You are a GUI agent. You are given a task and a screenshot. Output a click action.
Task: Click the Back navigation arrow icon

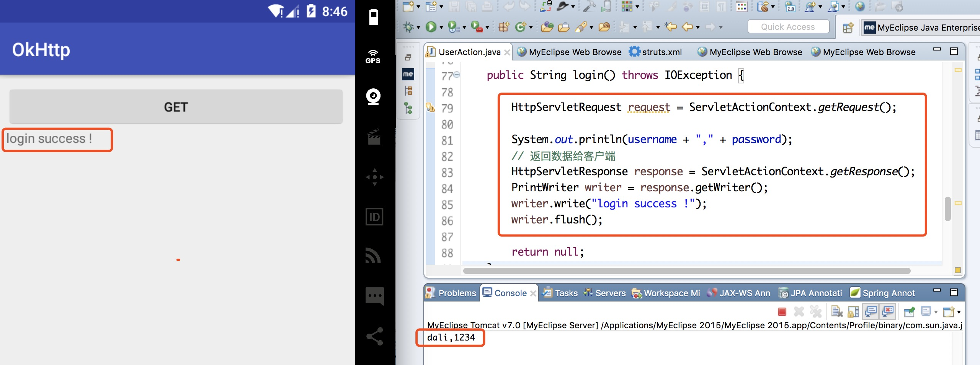[688, 27]
